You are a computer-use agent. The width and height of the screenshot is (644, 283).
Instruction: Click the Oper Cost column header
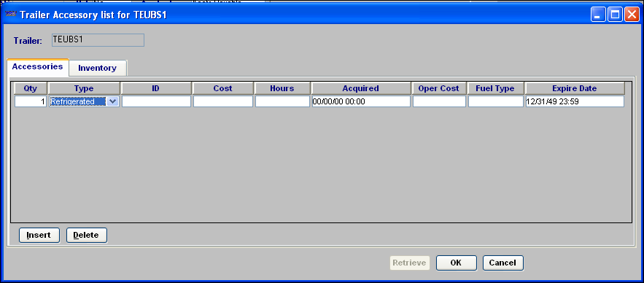coord(439,89)
